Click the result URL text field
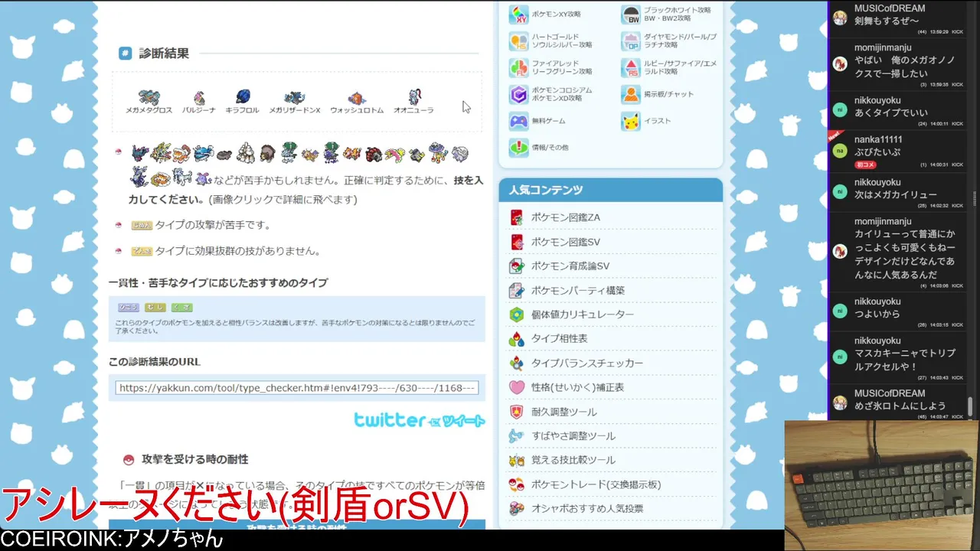Screen dimensions: 980x551 point(296,388)
